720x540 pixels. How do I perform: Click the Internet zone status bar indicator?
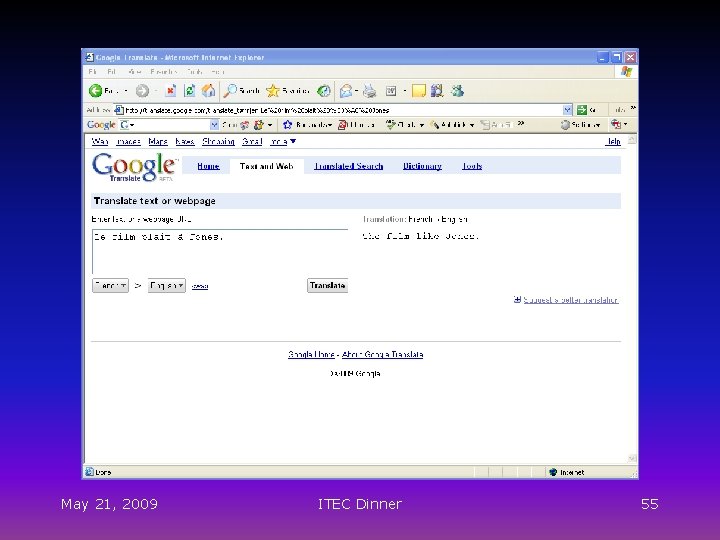567,472
